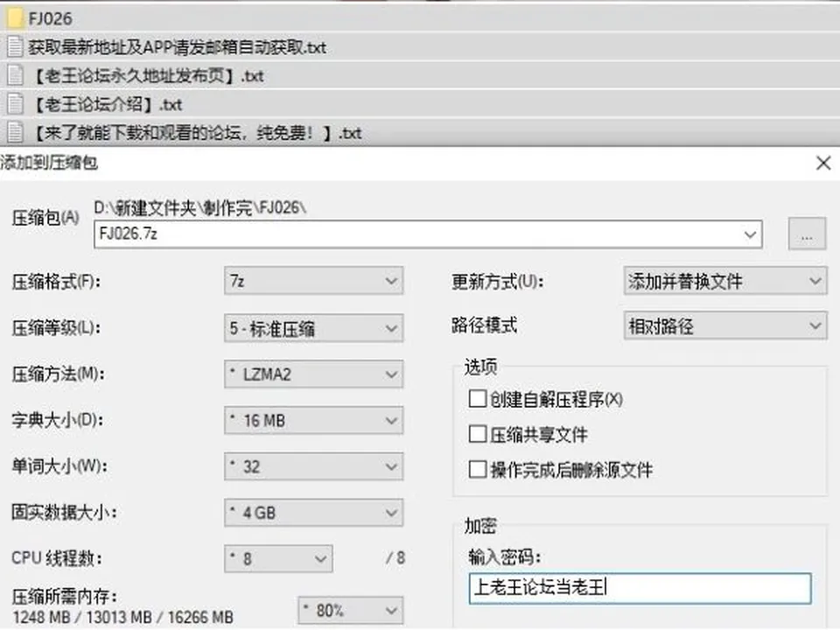Screen dimensions: 840x630
Task: Click the FJ026 folder icon
Action: click(x=15, y=18)
